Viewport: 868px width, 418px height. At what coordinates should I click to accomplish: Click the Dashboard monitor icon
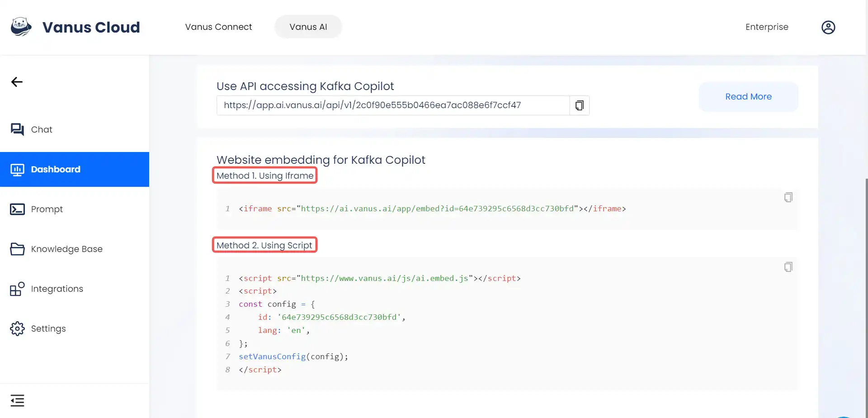point(17,170)
